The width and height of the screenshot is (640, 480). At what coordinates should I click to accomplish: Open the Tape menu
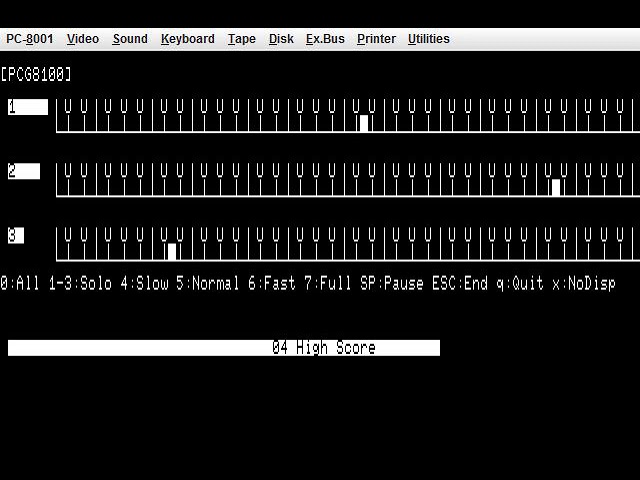pos(242,39)
